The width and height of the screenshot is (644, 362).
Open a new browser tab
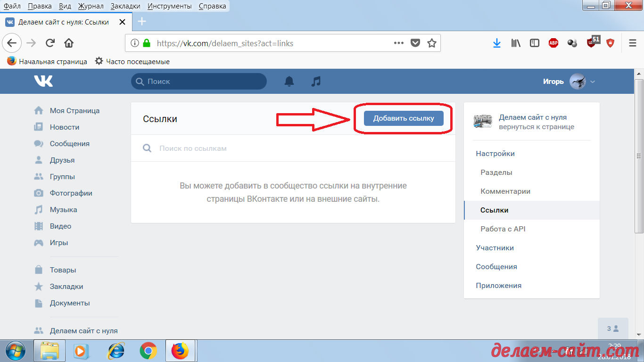(141, 22)
